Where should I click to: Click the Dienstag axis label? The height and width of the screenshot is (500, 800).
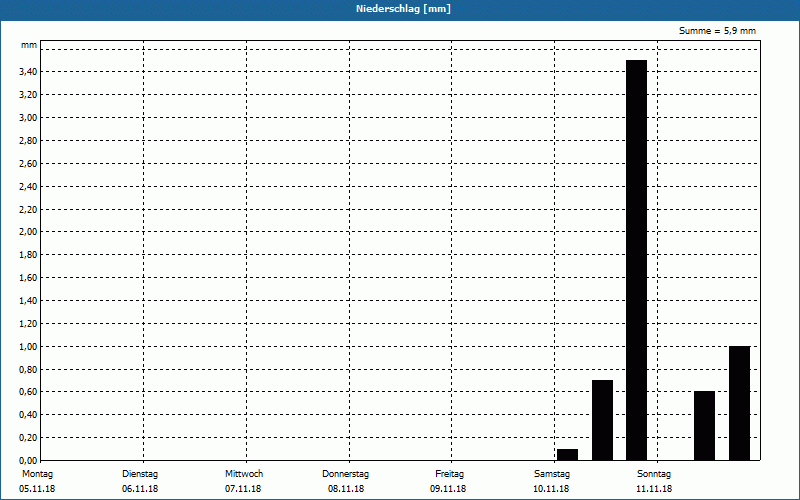140,474
